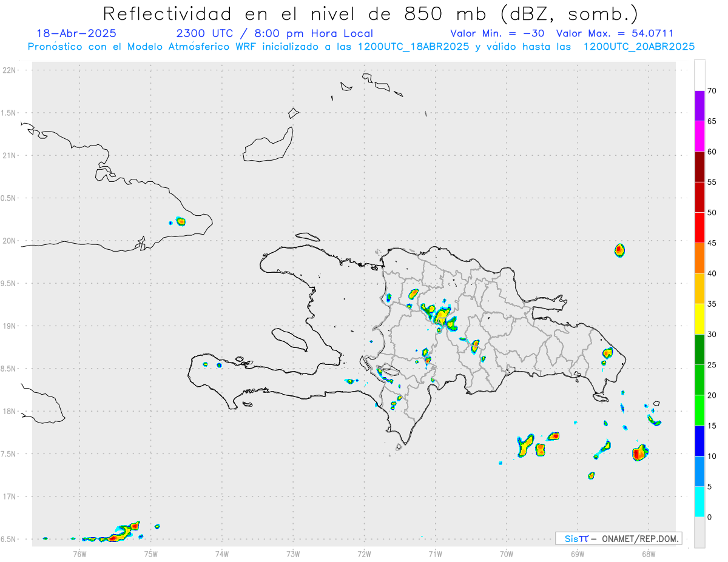Image resolution: width=728 pixels, height=562 pixels.
Task: Click the '1200UTC_20ABR2025' valid-until time
Action: point(639,47)
